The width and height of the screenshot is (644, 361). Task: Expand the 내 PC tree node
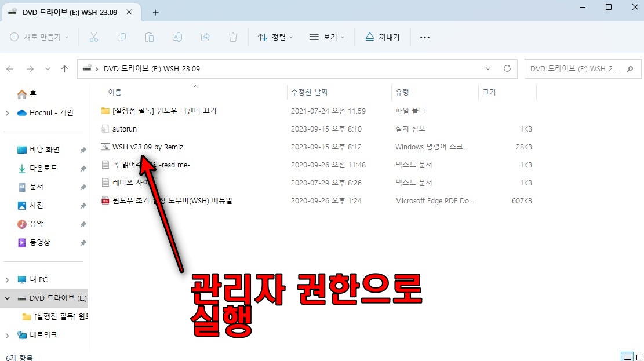coord(7,280)
